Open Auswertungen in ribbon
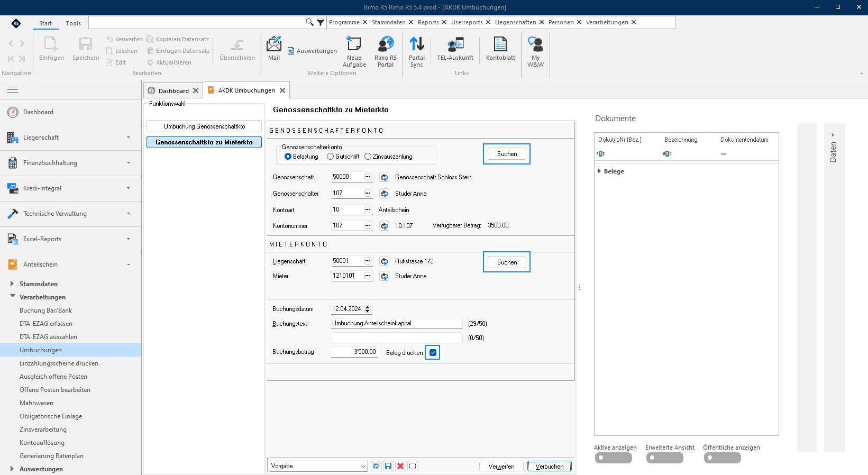Viewport: 868px width, 475px height. 312,51
